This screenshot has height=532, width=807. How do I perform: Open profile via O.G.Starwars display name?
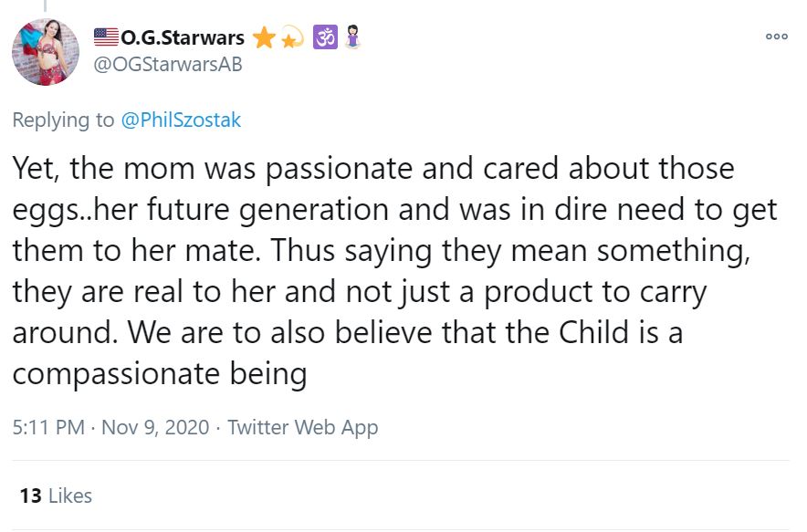click(182, 37)
